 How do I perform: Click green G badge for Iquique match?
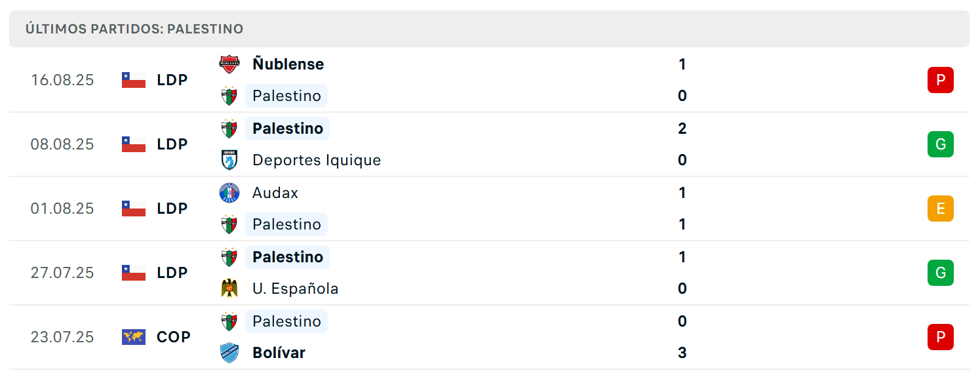pyautogui.click(x=941, y=144)
